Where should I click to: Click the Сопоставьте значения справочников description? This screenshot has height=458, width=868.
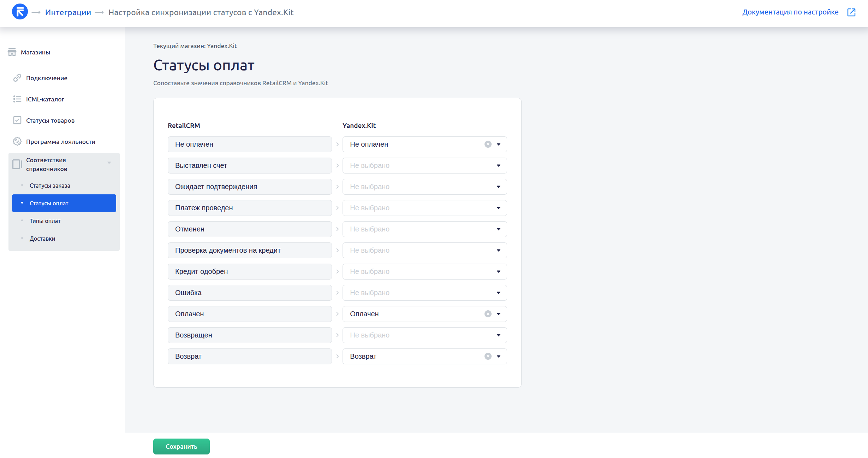tap(240, 83)
